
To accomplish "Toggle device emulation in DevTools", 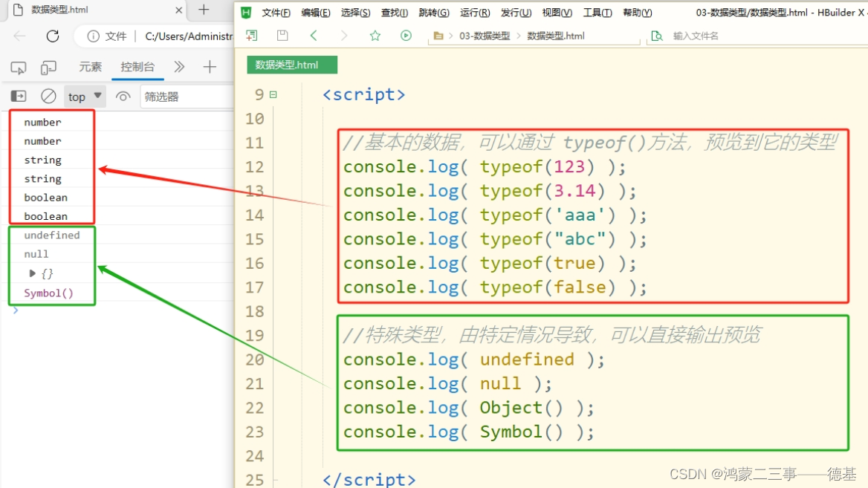I will coord(49,68).
